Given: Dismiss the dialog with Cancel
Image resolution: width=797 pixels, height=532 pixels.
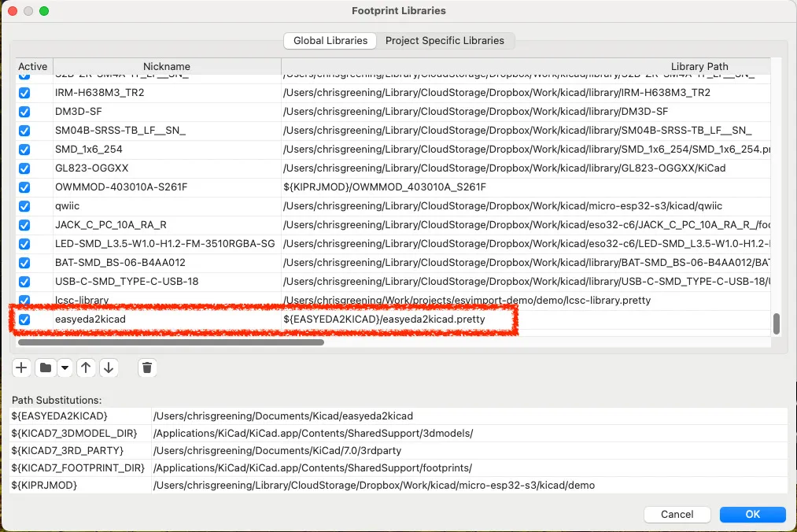Looking at the screenshot, I should [x=677, y=514].
